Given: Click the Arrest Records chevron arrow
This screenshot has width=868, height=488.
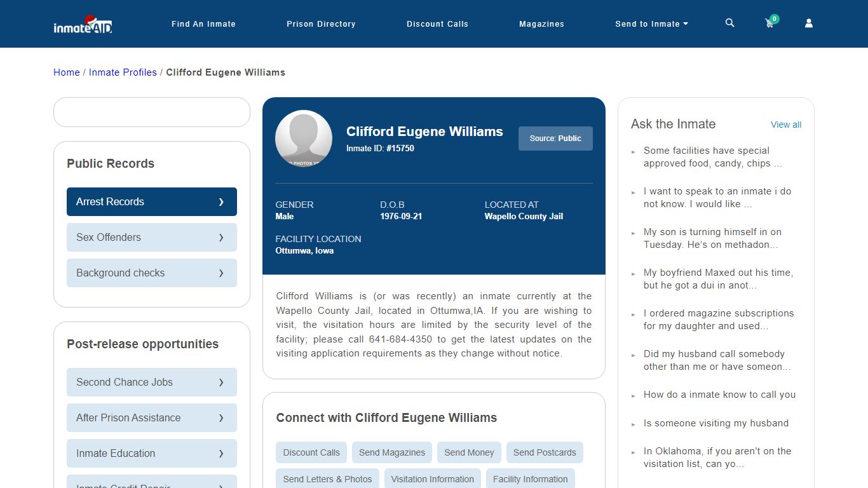Looking at the screenshot, I should click(221, 201).
